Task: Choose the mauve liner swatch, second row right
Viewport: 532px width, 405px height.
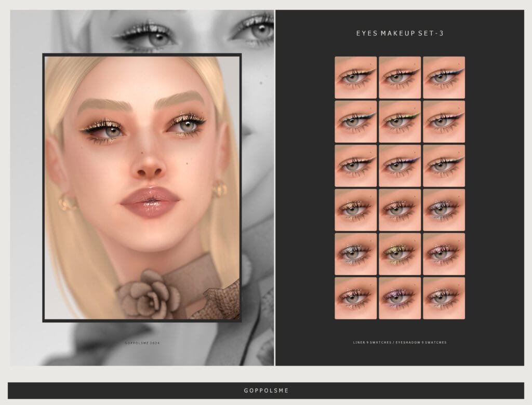Action: click(444, 122)
